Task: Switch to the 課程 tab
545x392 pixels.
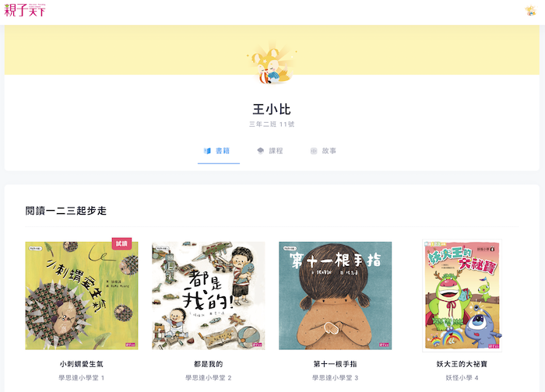Action: [x=270, y=151]
